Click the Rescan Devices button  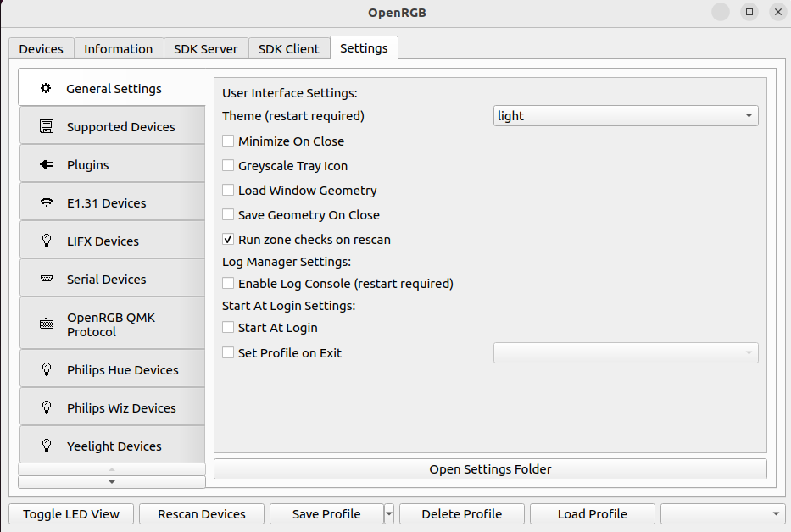[x=201, y=514]
